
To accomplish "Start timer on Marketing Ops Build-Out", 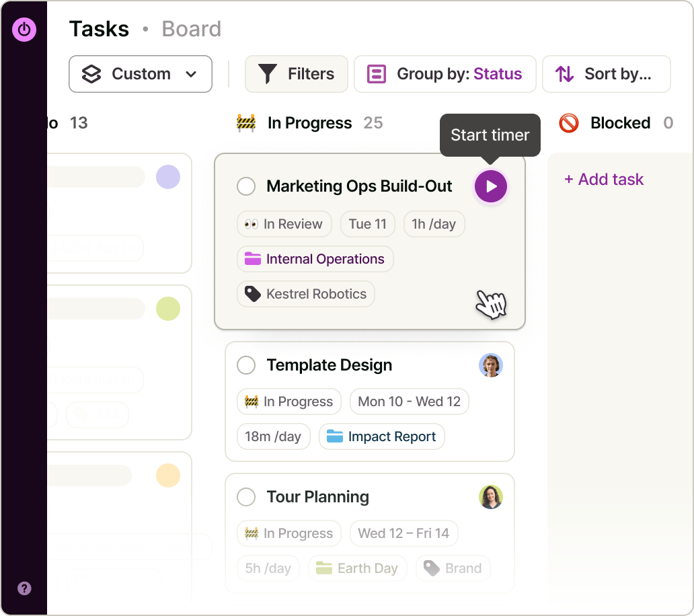I will point(490,186).
